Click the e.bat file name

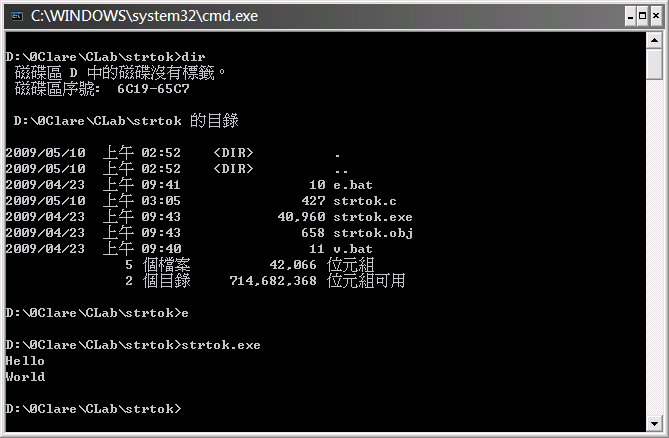[x=352, y=185]
